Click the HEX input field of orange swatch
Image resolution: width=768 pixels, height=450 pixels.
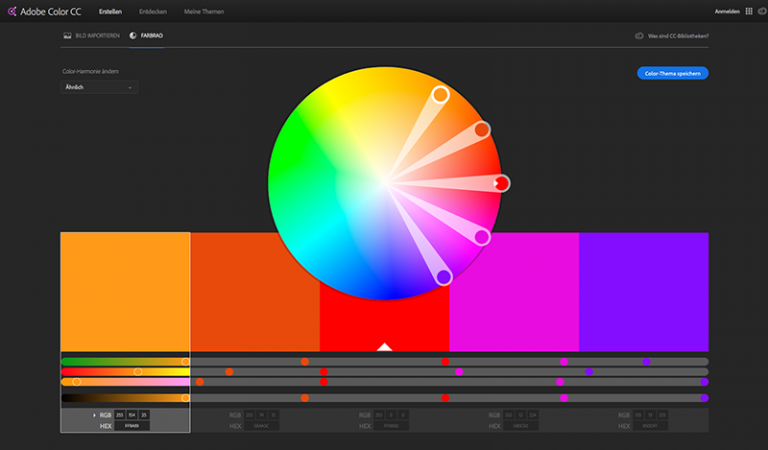[x=132, y=426]
